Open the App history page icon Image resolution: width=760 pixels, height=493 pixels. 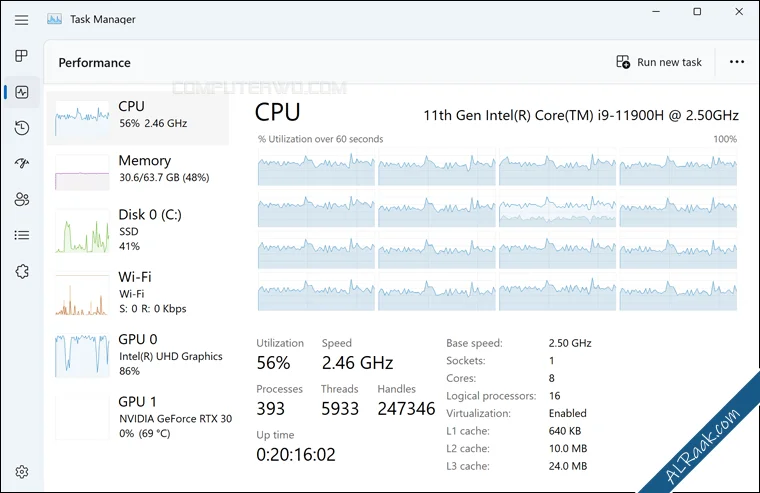tap(22, 128)
